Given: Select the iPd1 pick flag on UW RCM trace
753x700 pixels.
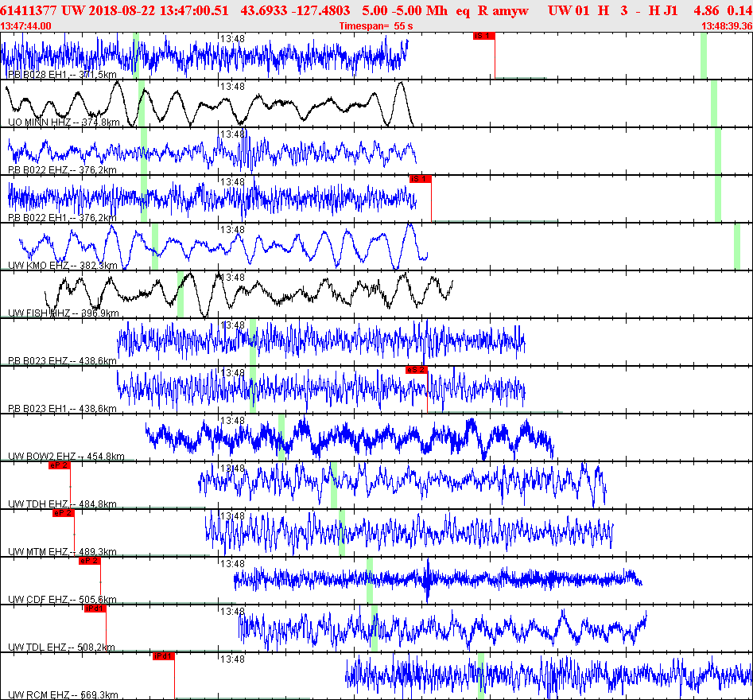Looking at the screenshot, I should (x=164, y=656).
